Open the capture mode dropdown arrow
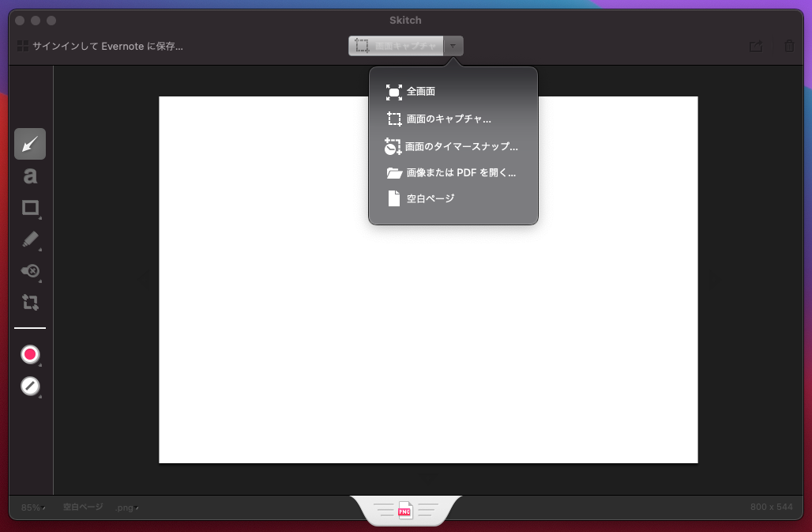 coord(453,45)
